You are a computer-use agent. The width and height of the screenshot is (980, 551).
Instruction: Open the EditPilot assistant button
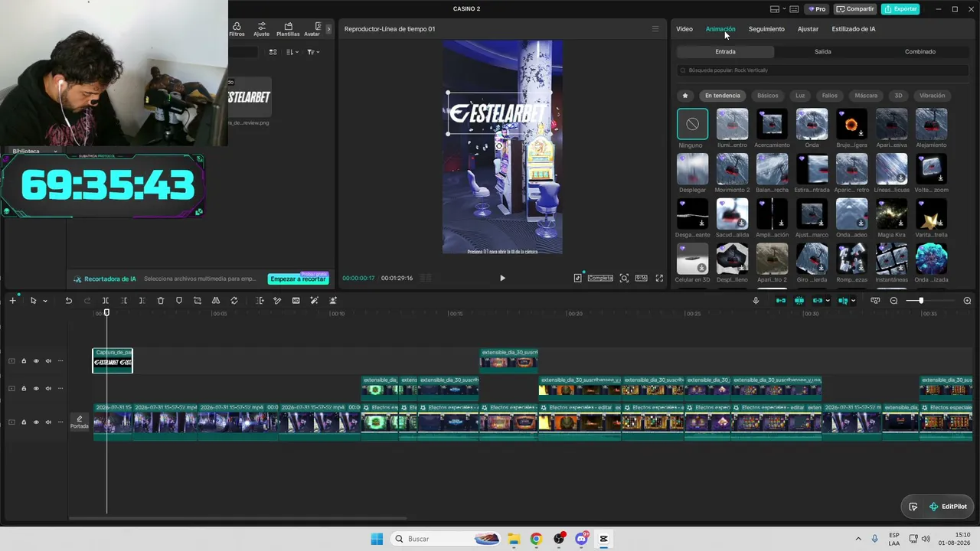pyautogui.click(x=948, y=507)
